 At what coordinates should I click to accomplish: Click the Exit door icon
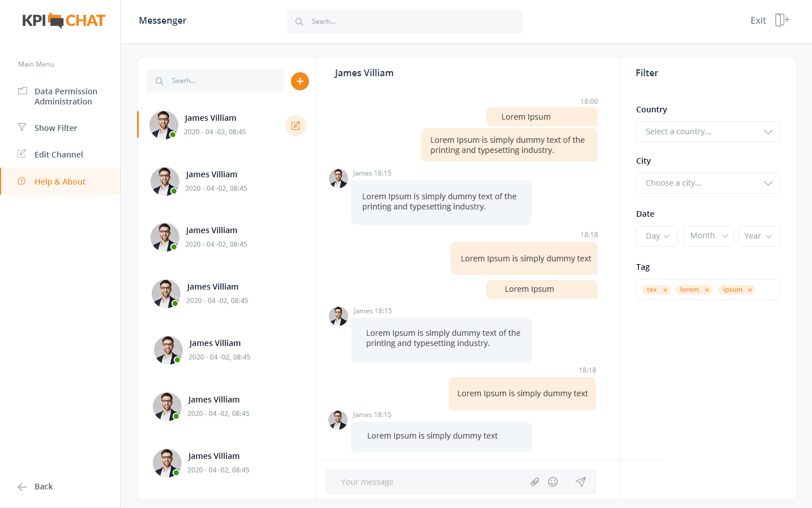coord(782,20)
